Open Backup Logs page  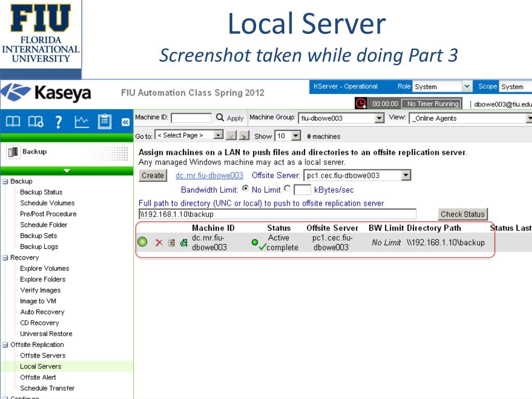coord(39,247)
